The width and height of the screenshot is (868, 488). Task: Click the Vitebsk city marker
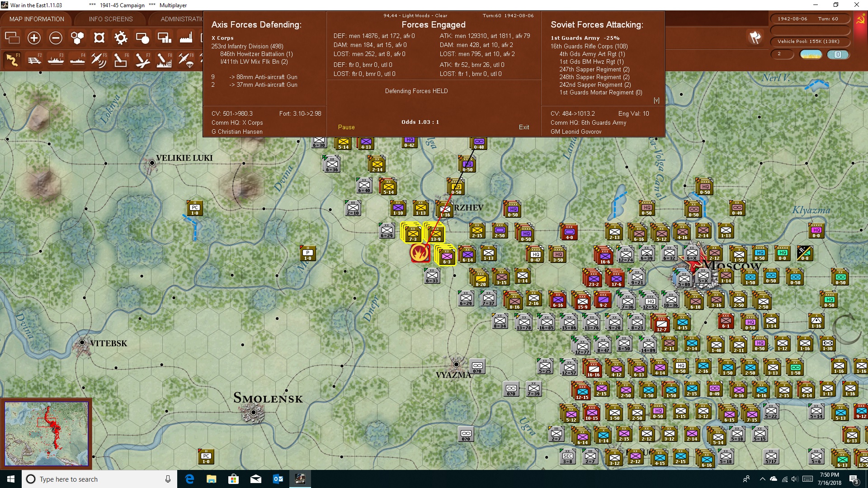tap(82, 343)
